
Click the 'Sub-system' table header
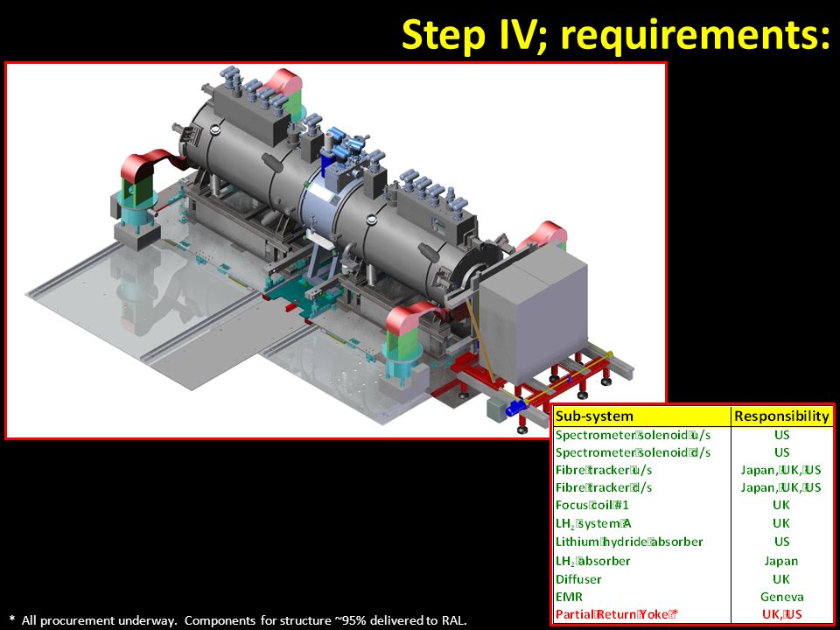(x=594, y=416)
